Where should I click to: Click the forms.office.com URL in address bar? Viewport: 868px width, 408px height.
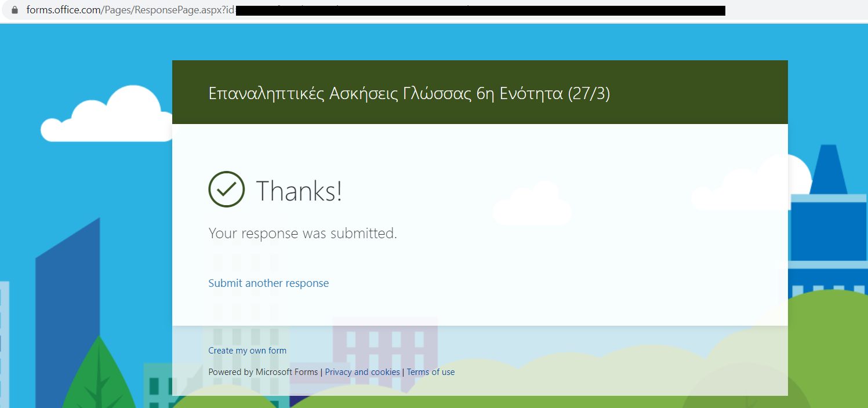130,10
